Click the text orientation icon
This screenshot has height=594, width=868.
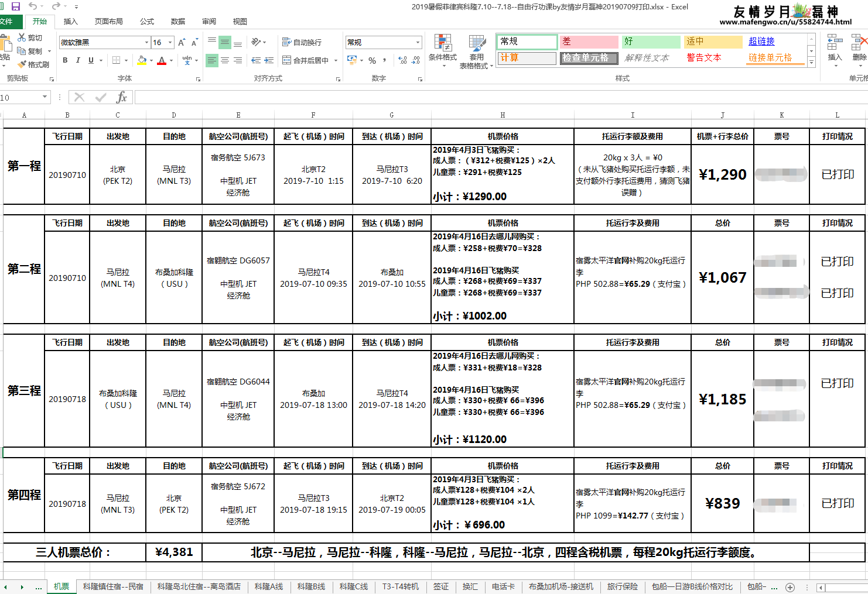point(256,42)
